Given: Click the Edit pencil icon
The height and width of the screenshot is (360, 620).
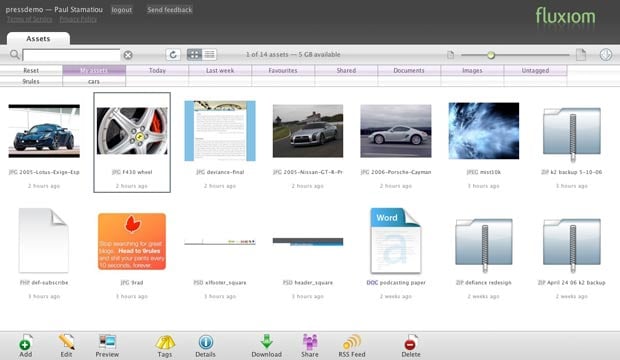Looking at the screenshot, I should pyautogui.click(x=66, y=342).
